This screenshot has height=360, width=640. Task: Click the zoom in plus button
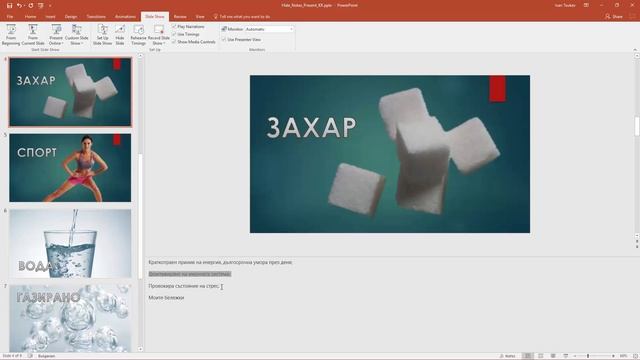click(613, 356)
